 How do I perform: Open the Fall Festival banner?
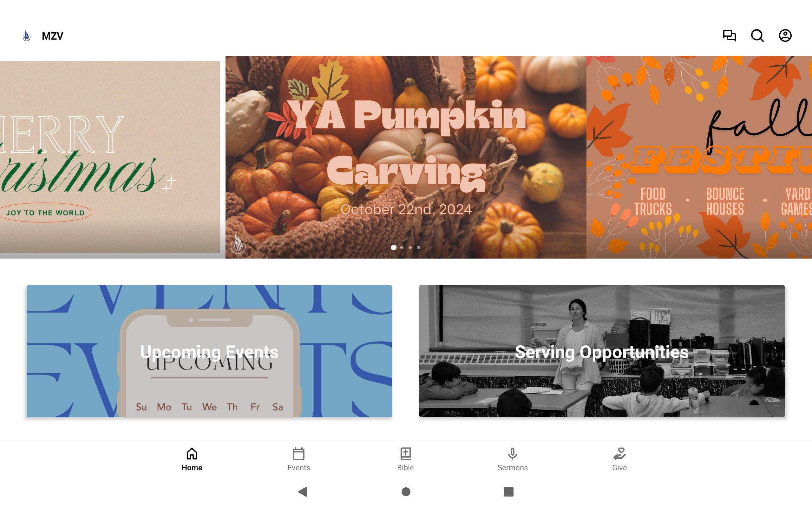699,157
